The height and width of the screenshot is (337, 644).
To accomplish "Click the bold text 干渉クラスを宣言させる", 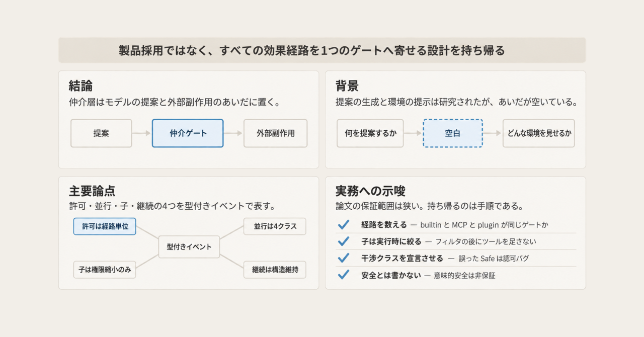I will 402,258.
